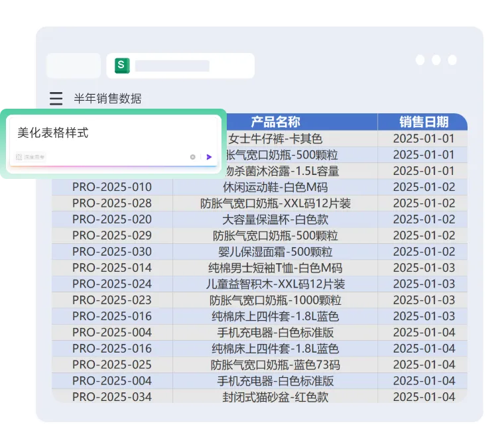Click the green WPS spreadsheet S icon
Screen dimensions: 504x448
(122, 66)
